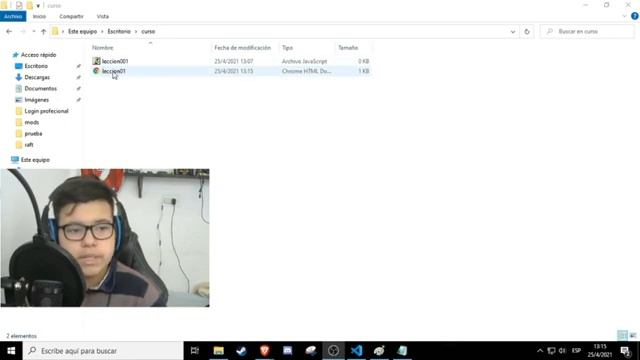Click the volume icon in system tray
Image resolution: width=640 pixels, height=360 pixels.
[x=562, y=351]
